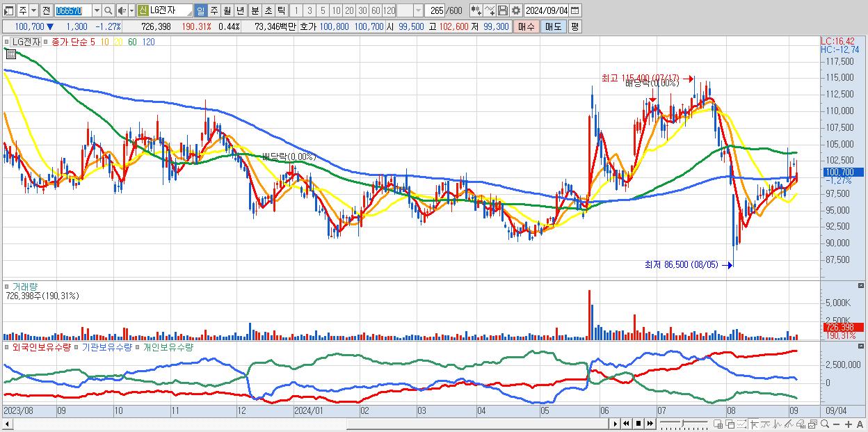The height and width of the screenshot is (432, 868).
Task: Select the 30 interval button
Action: point(362,10)
